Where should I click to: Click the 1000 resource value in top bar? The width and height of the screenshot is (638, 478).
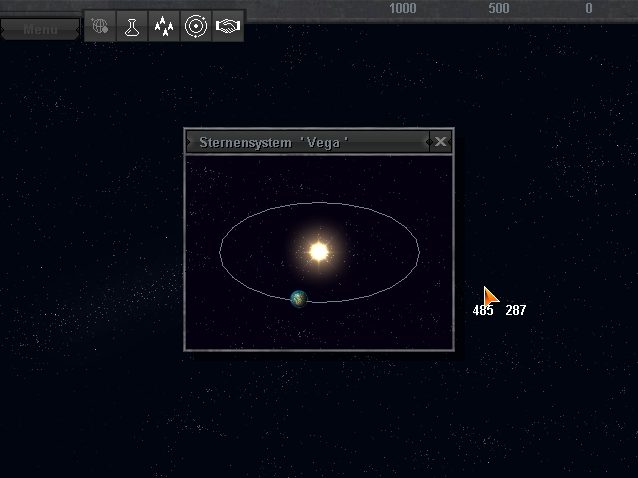tap(403, 9)
